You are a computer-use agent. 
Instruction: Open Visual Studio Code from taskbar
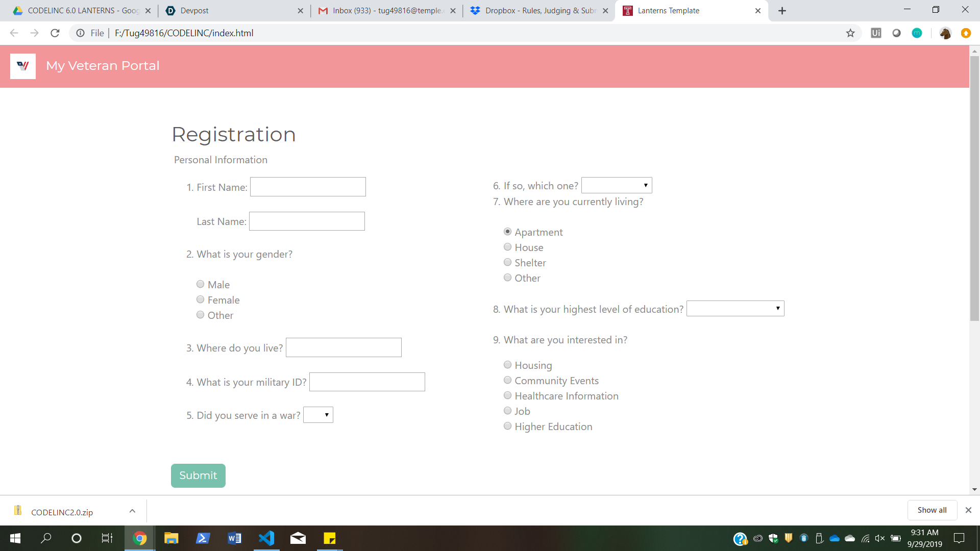click(266, 538)
